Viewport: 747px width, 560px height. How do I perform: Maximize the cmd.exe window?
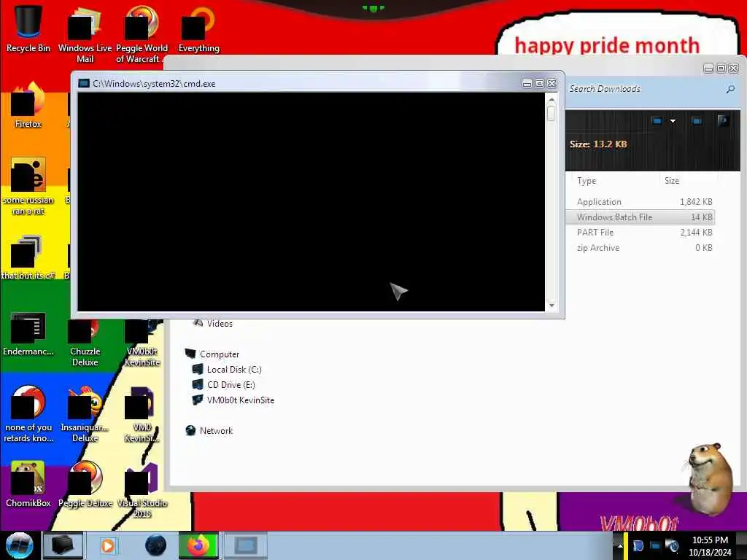point(539,83)
